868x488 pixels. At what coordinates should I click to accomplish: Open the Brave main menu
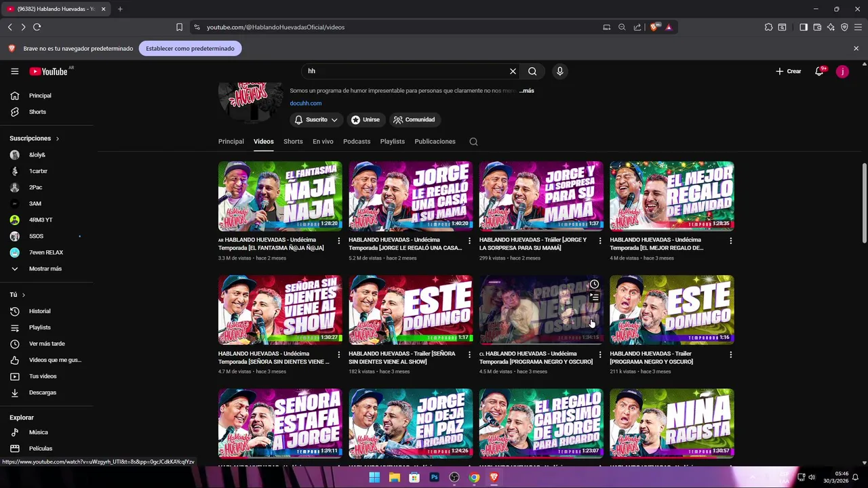[858, 27]
